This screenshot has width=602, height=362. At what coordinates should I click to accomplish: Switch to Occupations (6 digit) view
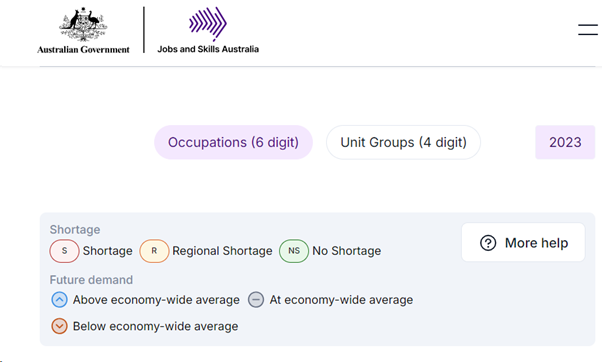pyautogui.click(x=233, y=142)
